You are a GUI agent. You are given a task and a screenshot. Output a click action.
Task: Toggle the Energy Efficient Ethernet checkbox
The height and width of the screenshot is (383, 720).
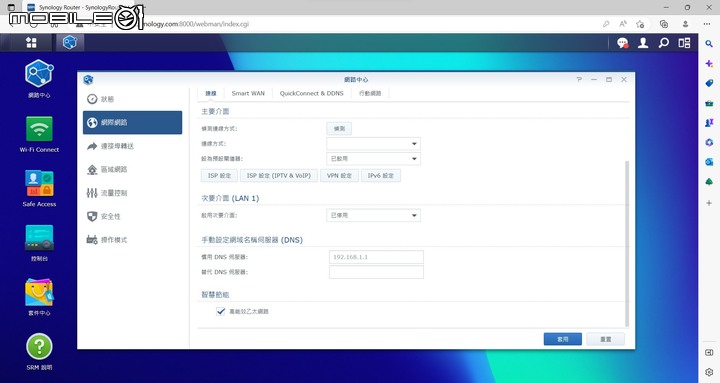point(220,311)
